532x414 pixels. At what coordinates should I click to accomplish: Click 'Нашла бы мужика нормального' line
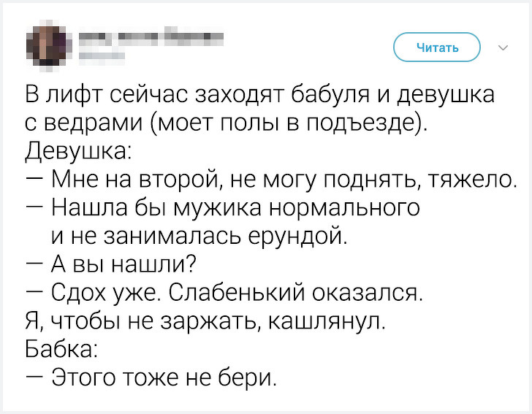[x=235, y=207]
